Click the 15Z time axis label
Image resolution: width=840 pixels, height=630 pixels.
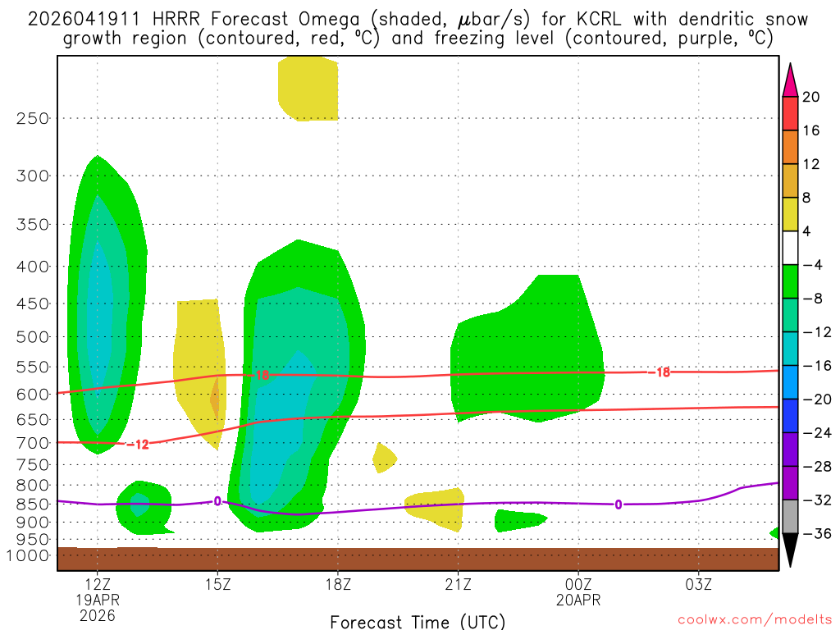click(217, 584)
